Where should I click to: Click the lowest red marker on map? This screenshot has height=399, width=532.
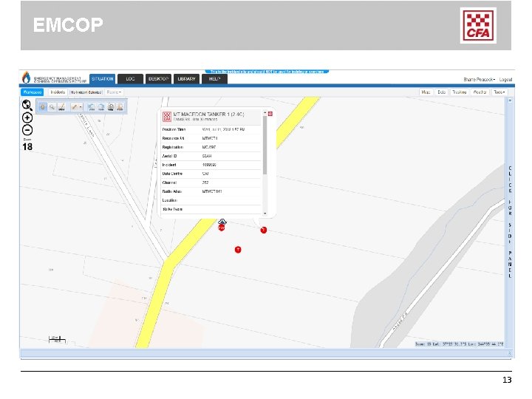click(x=238, y=250)
